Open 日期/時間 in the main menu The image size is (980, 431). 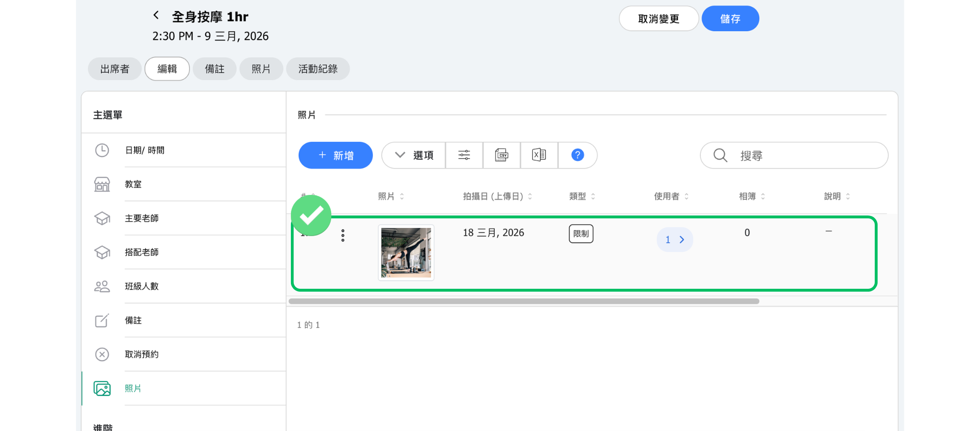(x=145, y=150)
